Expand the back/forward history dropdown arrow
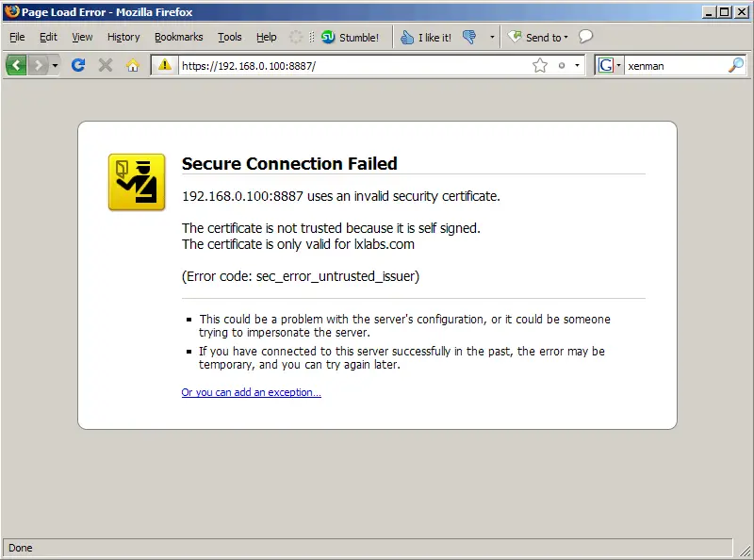 (55, 65)
